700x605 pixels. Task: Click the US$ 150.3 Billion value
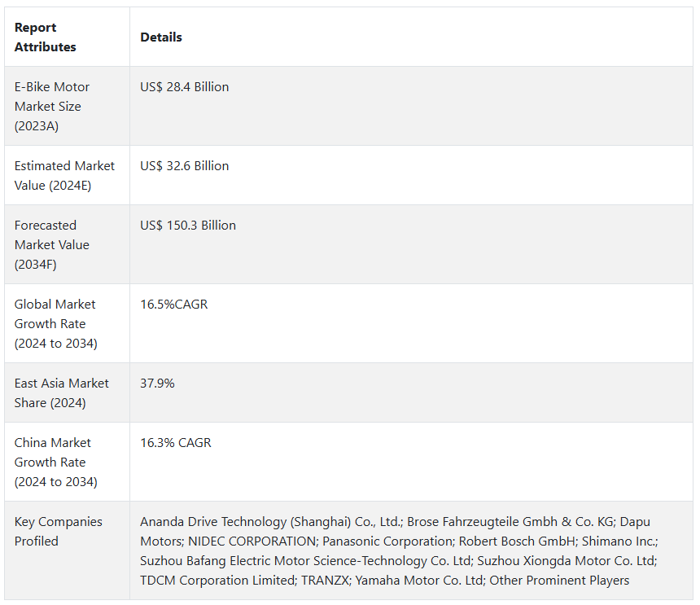click(188, 226)
